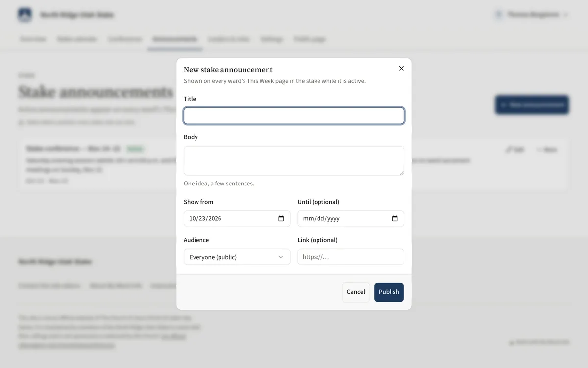Click the dialog subtitle about every ward's This Week page
The image size is (588, 368).
point(274,81)
